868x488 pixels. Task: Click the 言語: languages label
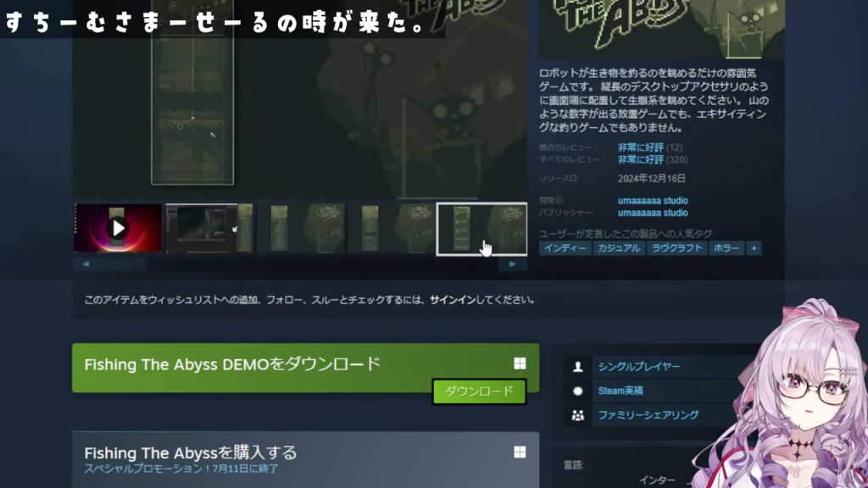pos(574,465)
